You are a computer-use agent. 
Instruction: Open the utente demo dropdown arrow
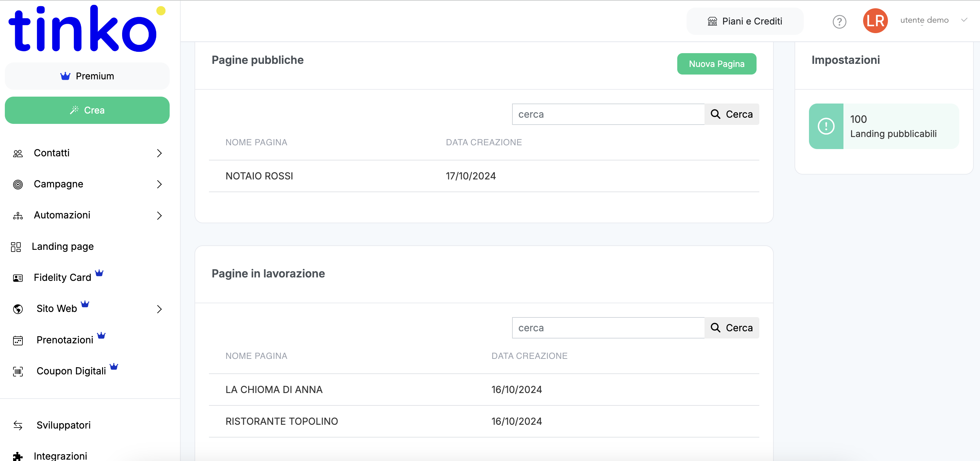pyautogui.click(x=964, y=20)
